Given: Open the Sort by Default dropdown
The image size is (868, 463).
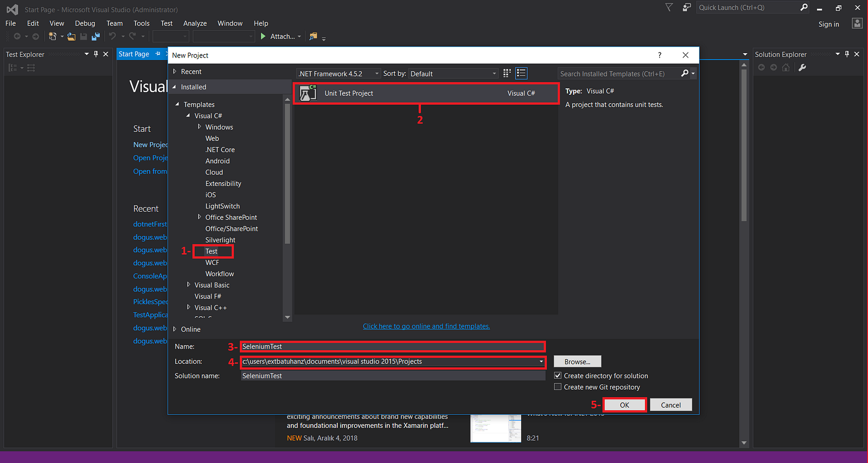Looking at the screenshot, I should point(454,74).
